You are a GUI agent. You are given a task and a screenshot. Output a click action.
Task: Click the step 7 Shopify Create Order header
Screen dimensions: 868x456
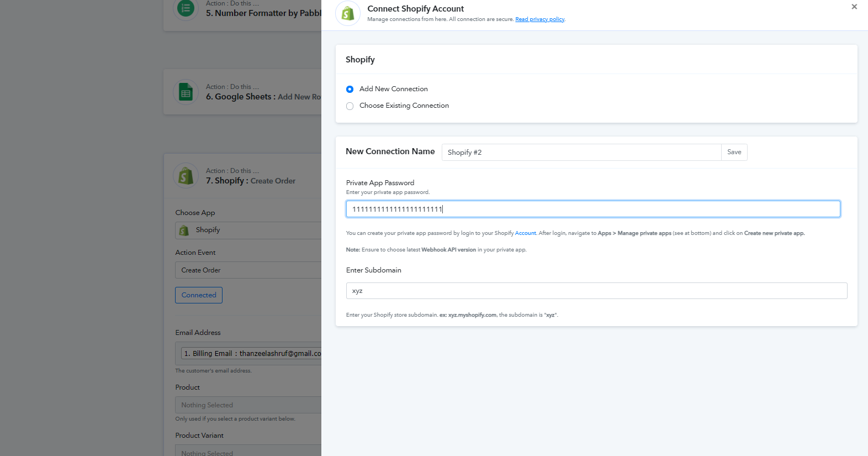[x=251, y=181]
